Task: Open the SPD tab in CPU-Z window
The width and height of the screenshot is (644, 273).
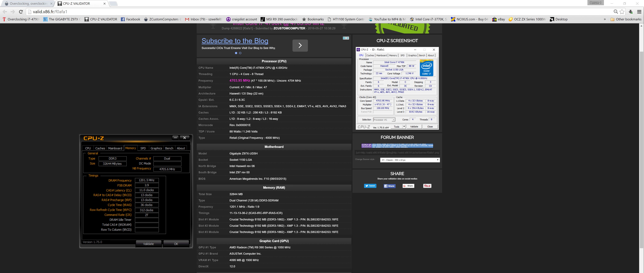Action: click(143, 148)
